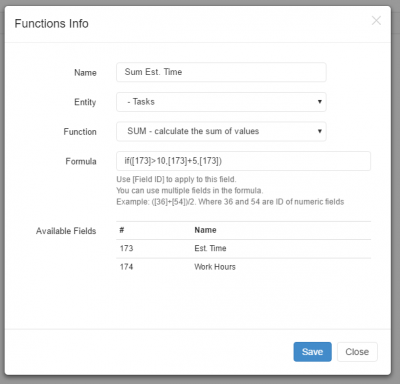This screenshot has width=400, height=384.
Task: Click the Name column header
Action: coord(205,230)
